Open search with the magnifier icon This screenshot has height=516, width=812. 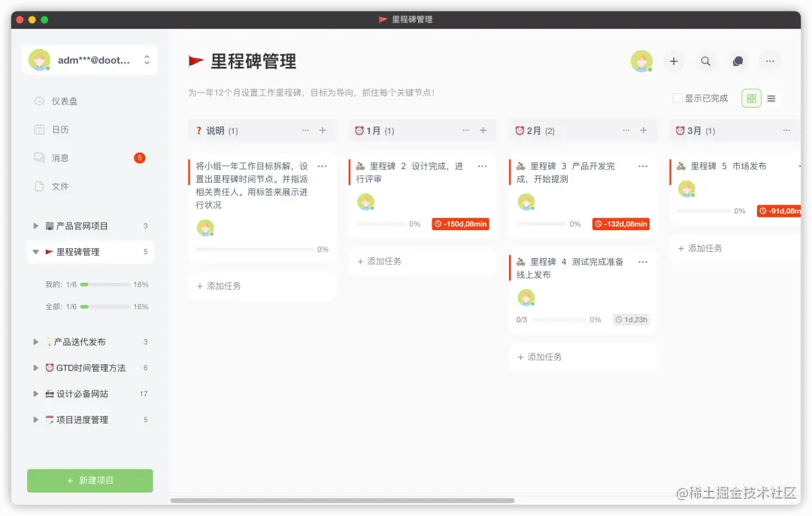[x=705, y=61]
